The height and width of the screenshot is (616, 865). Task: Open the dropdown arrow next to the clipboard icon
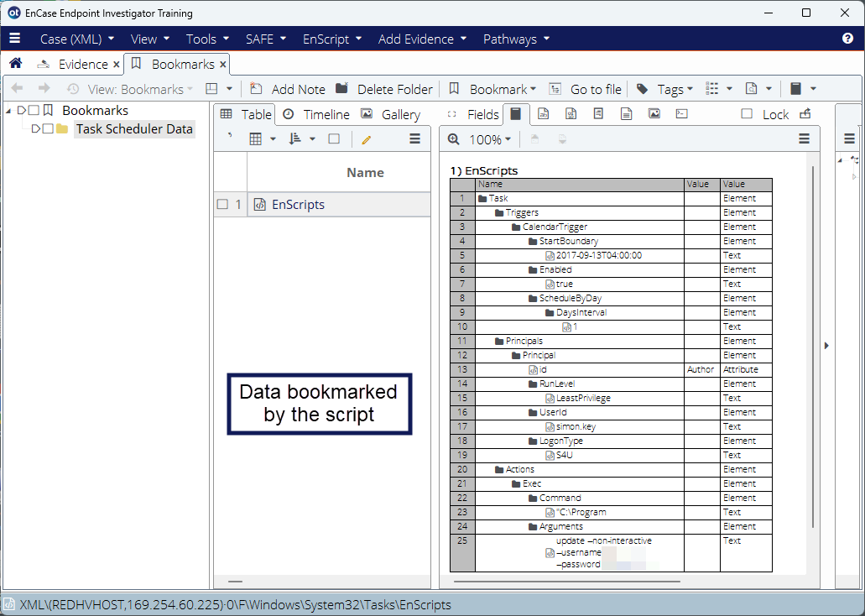pyautogui.click(x=813, y=89)
